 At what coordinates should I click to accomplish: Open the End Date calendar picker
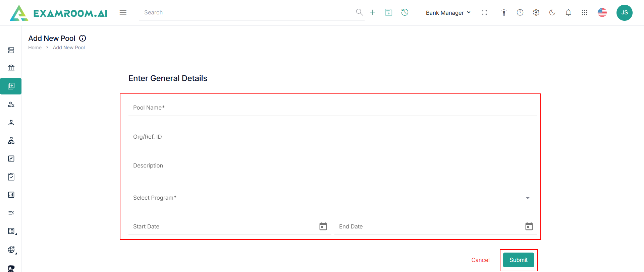point(529,226)
